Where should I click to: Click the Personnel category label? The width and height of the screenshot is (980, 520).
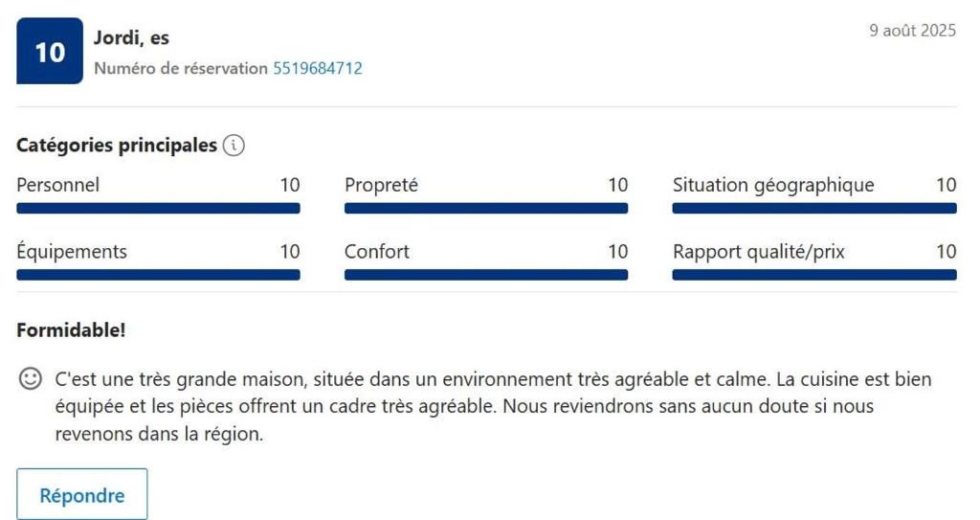point(57,185)
